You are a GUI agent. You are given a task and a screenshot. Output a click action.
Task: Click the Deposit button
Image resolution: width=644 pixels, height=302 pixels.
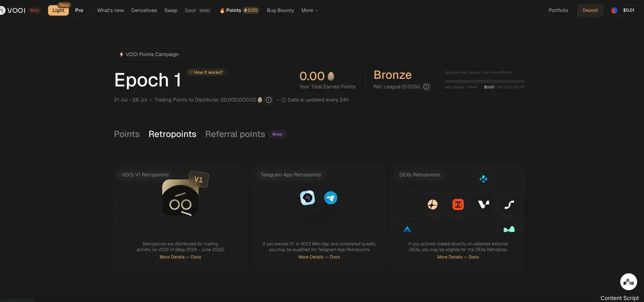click(x=590, y=10)
